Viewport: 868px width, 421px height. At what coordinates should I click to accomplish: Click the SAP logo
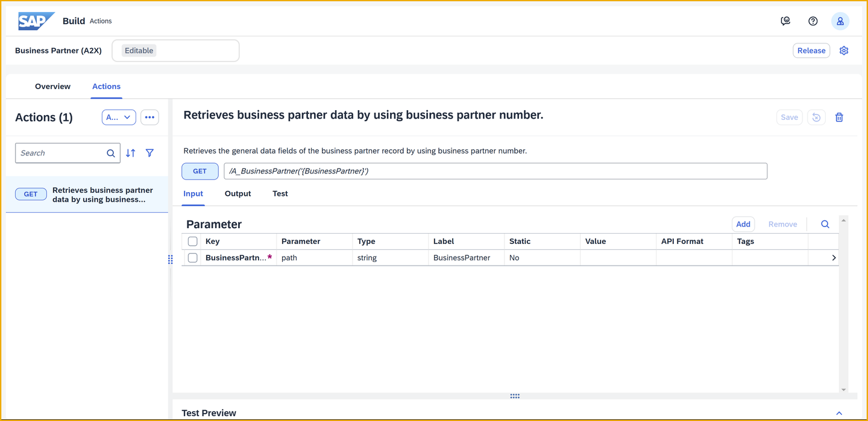point(36,21)
